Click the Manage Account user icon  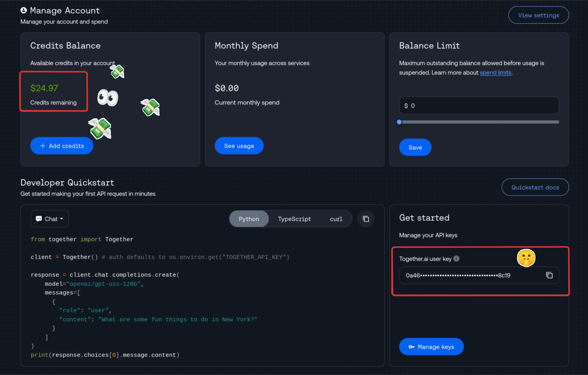click(x=23, y=10)
